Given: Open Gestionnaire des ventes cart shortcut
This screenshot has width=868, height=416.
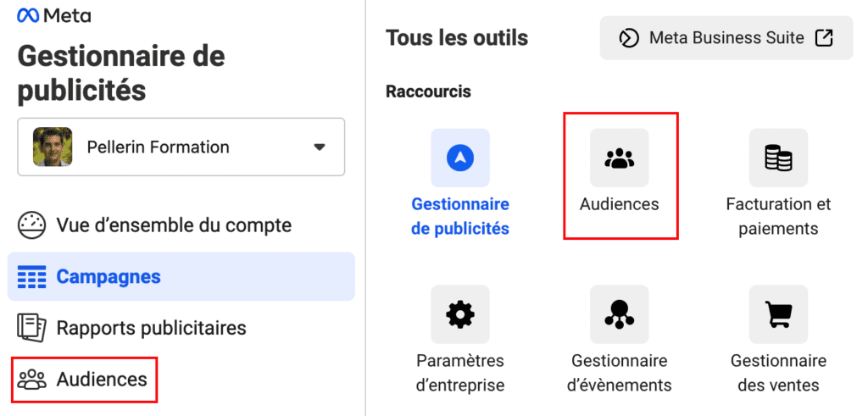Looking at the screenshot, I should pos(778,339).
